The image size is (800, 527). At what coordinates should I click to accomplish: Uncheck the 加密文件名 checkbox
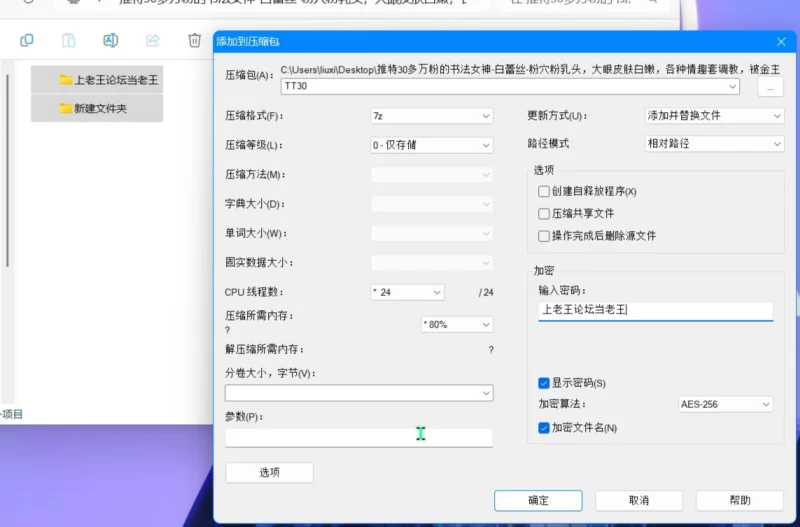coord(544,428)
